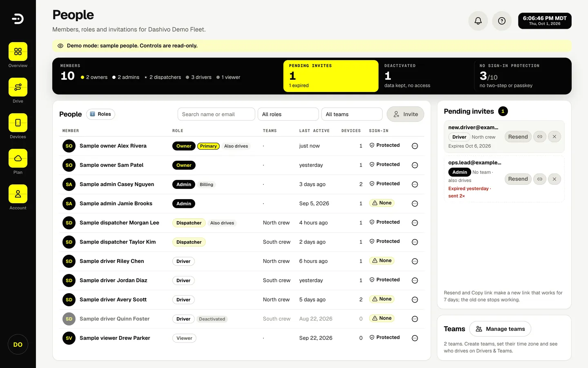Click the Dashivo logo icon
The height and width of the screenshot is (368, 588).
click(18, 19)
